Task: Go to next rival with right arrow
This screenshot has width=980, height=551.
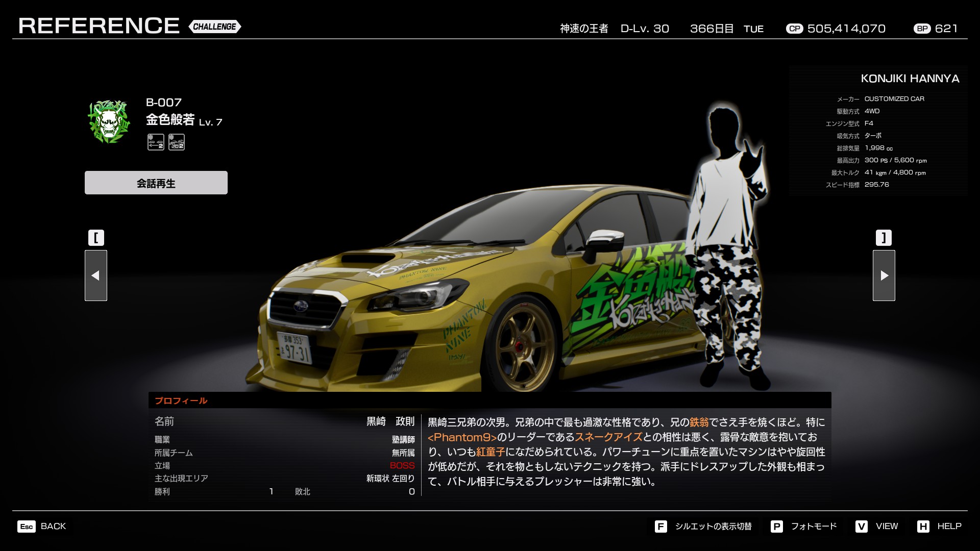Action: pyautogui.click(x=884, y=275)
